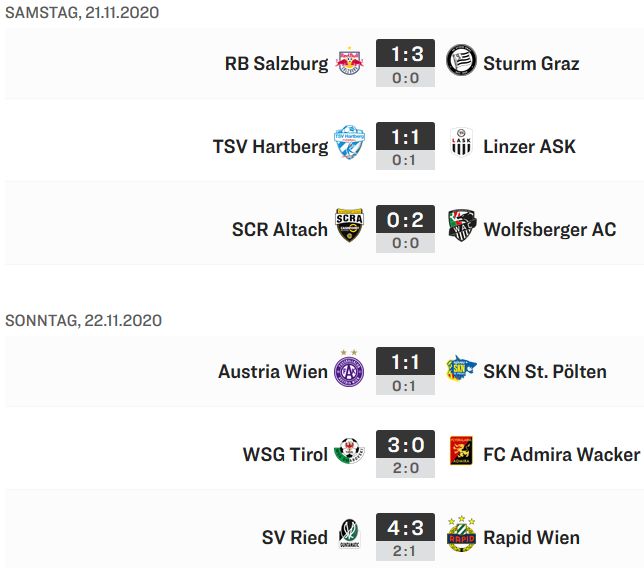Open the 1:3 Salzburg vs Sturm result

point(405,54)
